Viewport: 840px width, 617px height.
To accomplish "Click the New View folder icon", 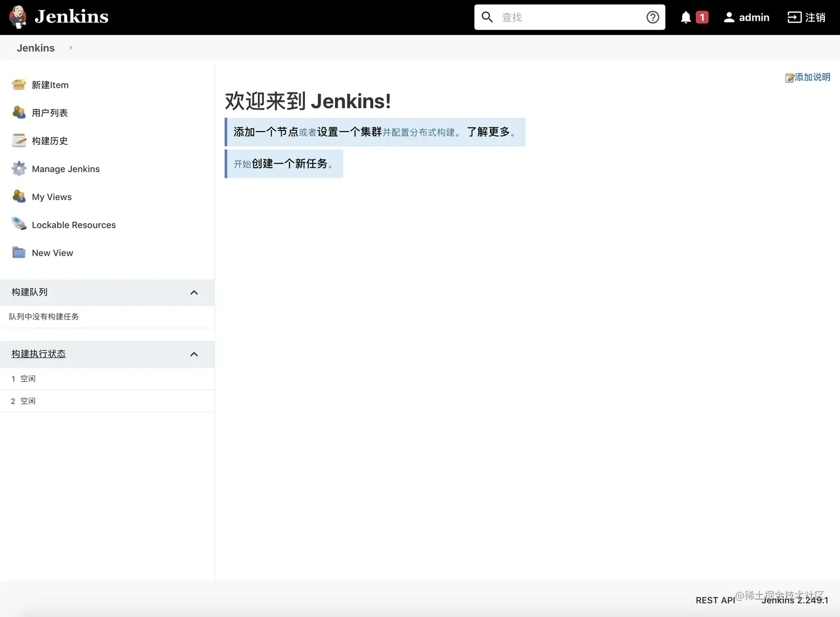I will pos(19,252).
